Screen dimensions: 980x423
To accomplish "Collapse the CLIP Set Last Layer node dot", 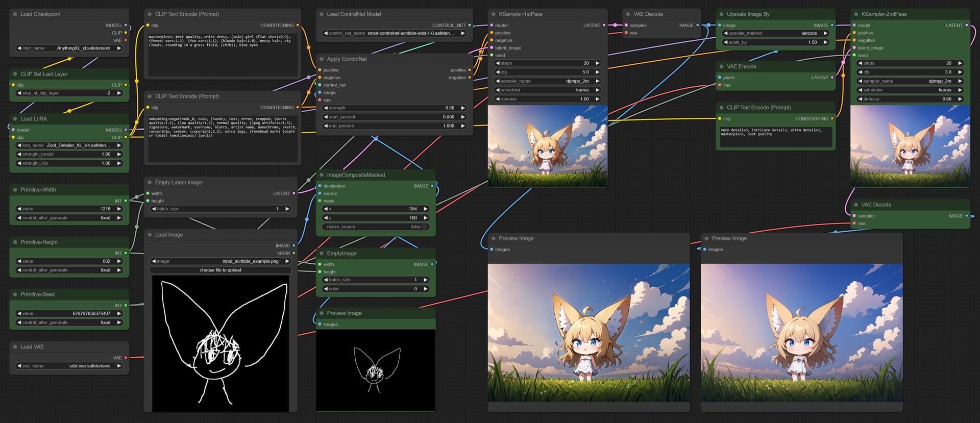I will pyautogui.click(x=15, y=74).
